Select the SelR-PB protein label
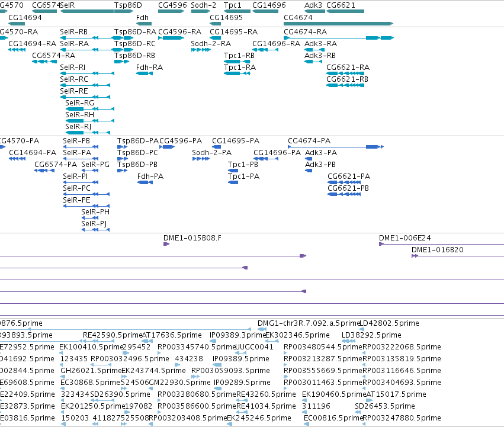This screenshot has width=504, height=427. point(76,141)
